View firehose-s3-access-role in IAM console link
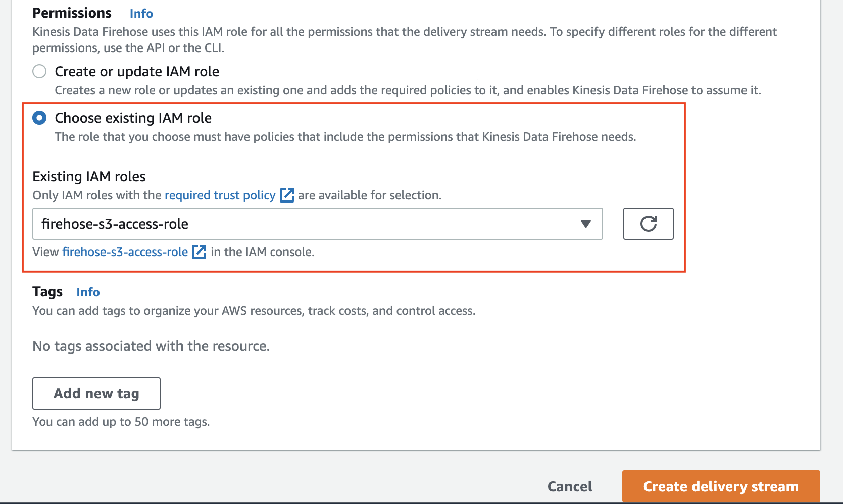The height and width of the screenshot is (504, 843). [125, 252]
